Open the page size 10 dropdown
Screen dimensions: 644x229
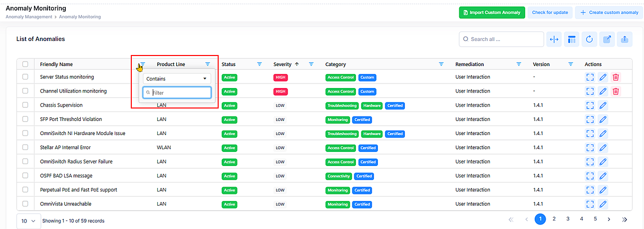(28, 220)
